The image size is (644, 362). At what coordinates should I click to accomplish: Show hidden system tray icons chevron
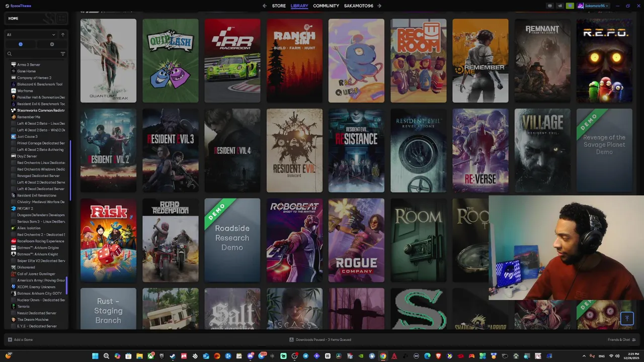pos(584,356)
